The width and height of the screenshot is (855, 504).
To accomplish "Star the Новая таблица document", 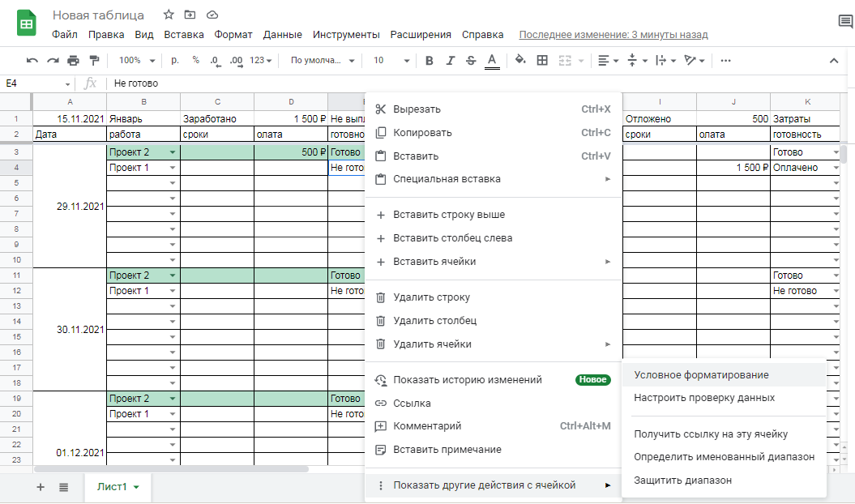I will (169, 15).
